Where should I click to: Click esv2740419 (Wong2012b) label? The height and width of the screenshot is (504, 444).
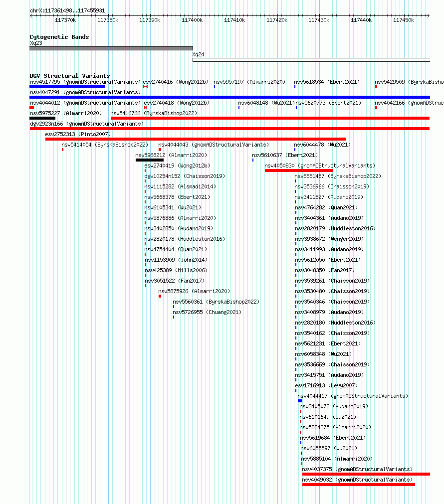(x=177, y=166)
